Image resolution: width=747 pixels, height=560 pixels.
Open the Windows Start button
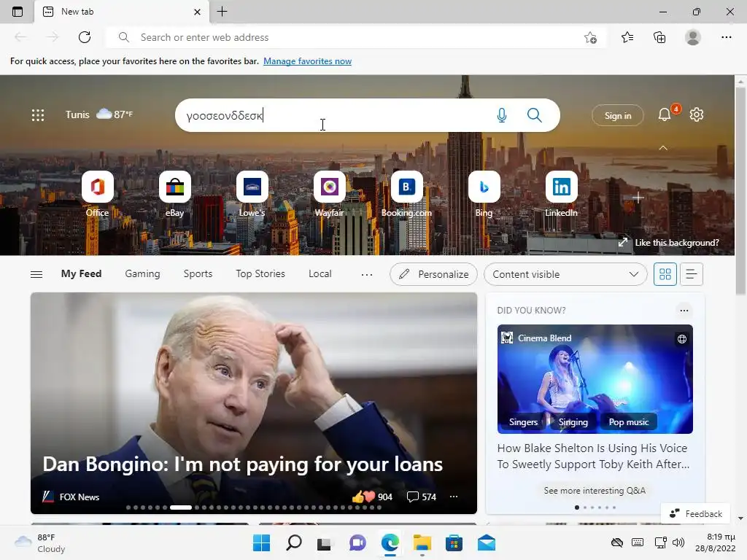pyautogui.click(x=262, y=542)
